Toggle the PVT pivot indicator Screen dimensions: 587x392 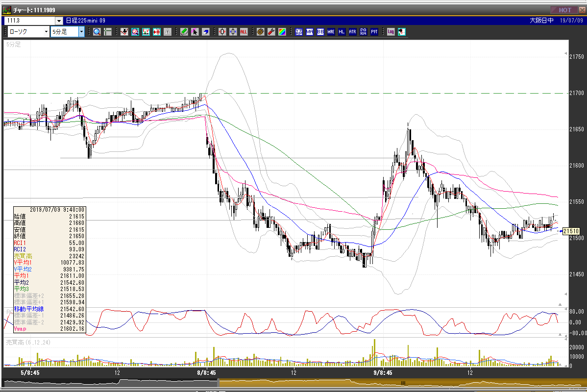click(374, 32)
